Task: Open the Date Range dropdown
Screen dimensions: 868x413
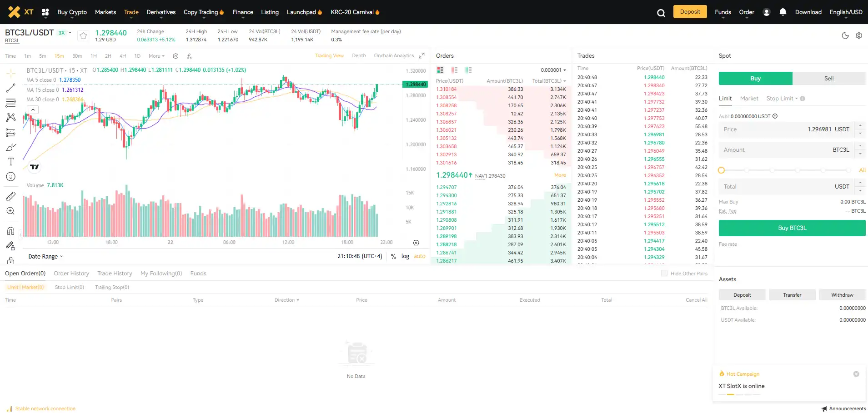Action: (46, 257)
